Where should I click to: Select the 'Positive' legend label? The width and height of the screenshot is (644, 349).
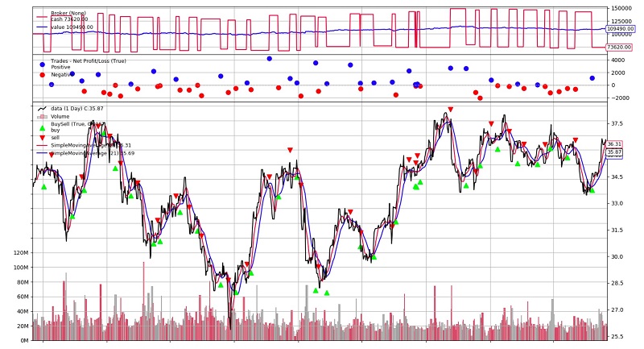(60, 67)
